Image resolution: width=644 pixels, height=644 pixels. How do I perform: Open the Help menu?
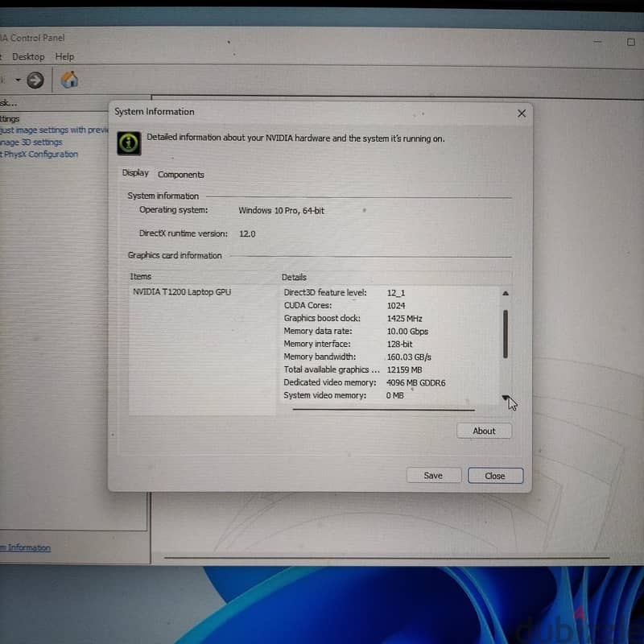pos(64,56)
